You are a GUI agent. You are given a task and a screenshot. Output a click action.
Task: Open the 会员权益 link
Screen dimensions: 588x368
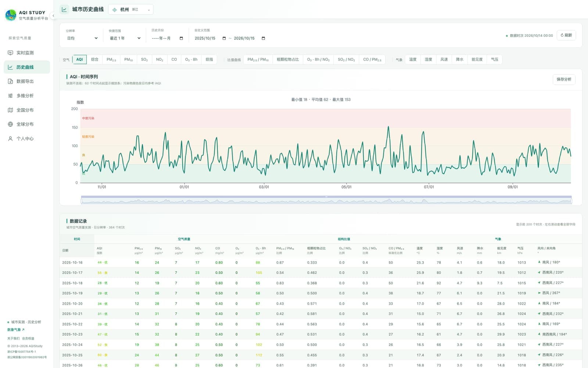[x=28, y=339]
